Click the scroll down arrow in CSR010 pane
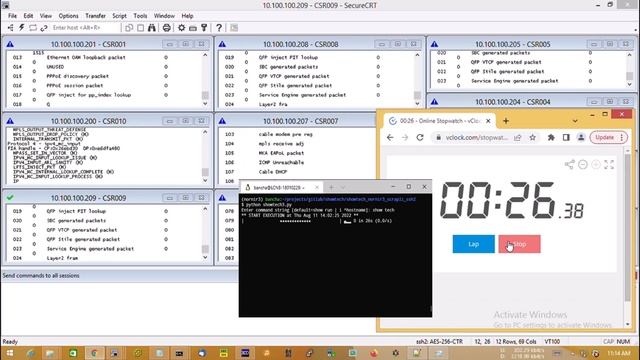The height and width of the screenshot is (360, 640). coord(205,181)
